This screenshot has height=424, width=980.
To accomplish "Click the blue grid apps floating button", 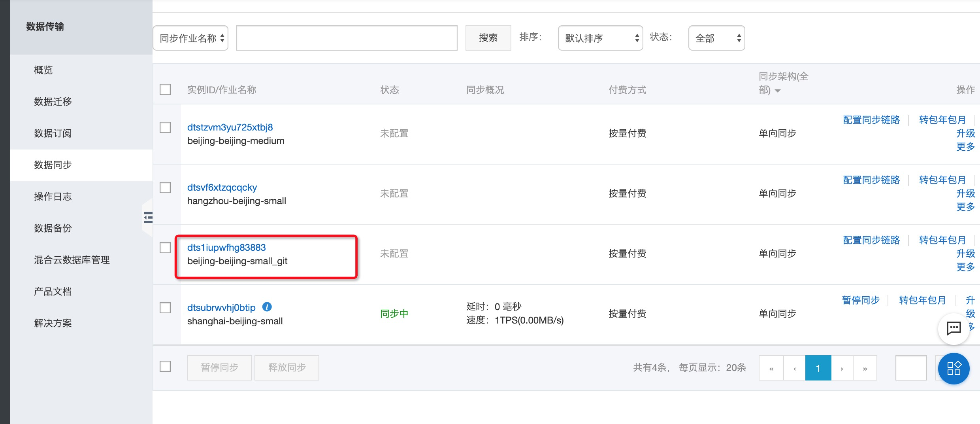I will pos(954,368).
